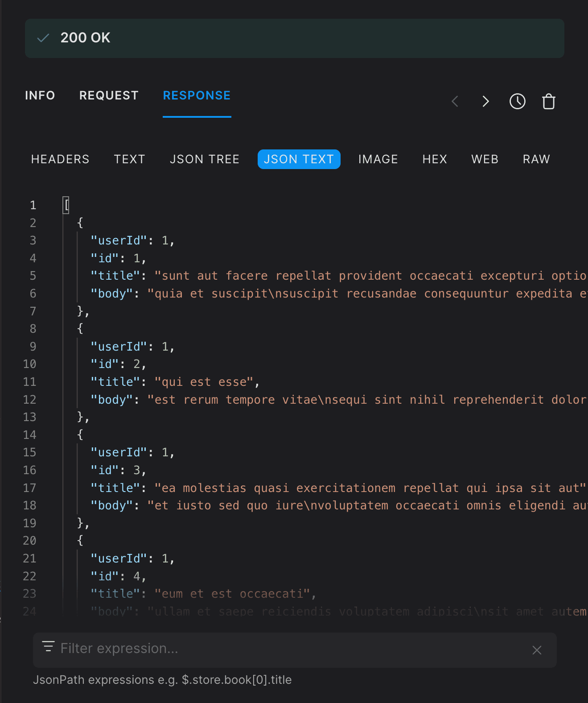Clear filter expression with X icon
Viewport: 588px width, 703px height.
coord(537,650)
